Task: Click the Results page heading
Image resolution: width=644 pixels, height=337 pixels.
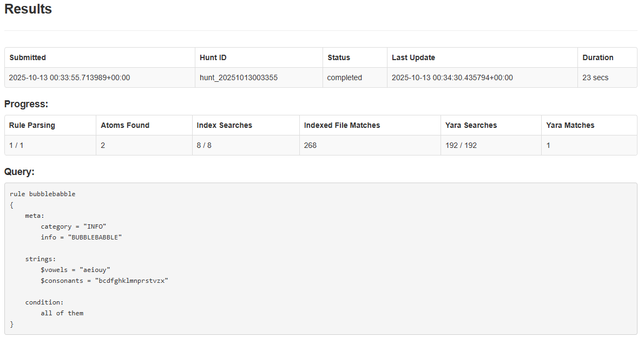Action: coord(28,9)
